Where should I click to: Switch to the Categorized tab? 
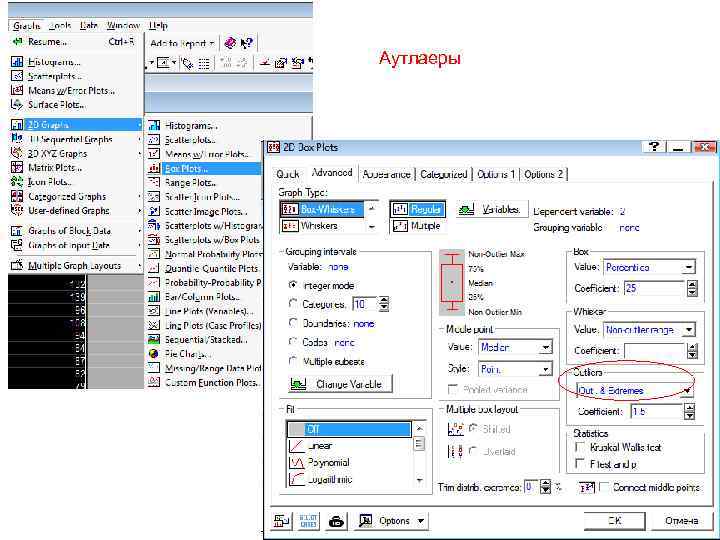click(444, 174)
